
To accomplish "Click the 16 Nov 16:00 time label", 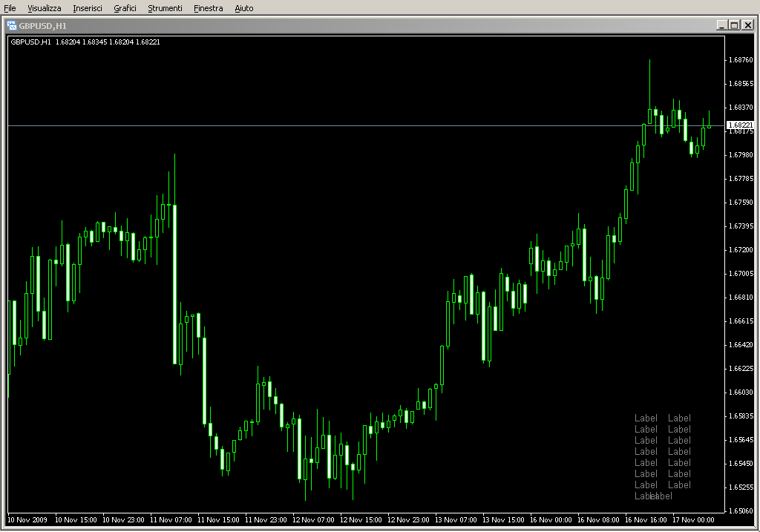I will click(646, 520).
